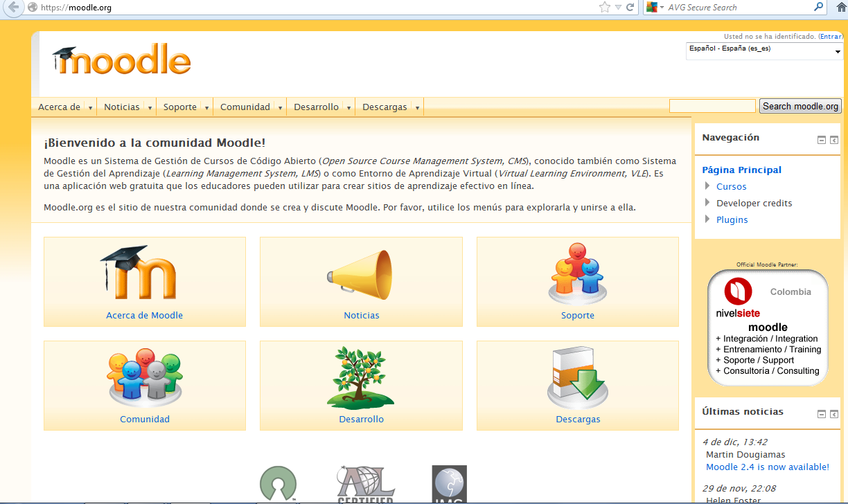848x504 pixels.
Task: Click the Moodle logo in the header
Action: pyautogui.click(x=121, y=60)
